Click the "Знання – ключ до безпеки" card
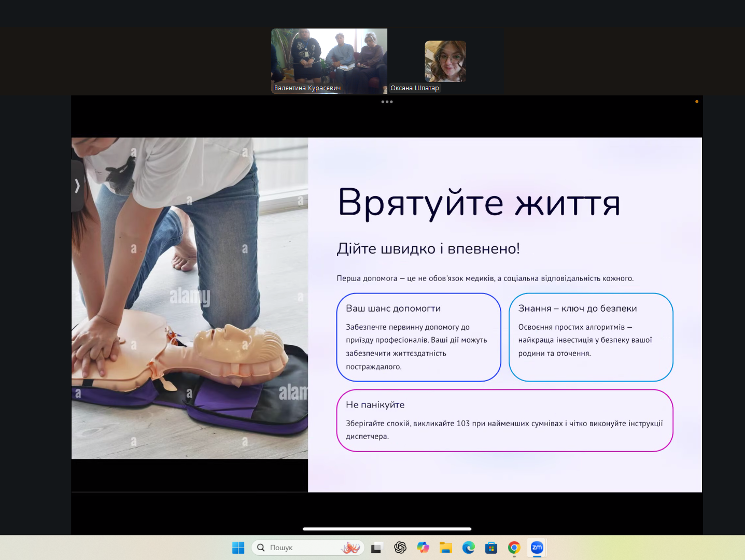The width and height of the screenshot is (745, 560). point(591,337)
